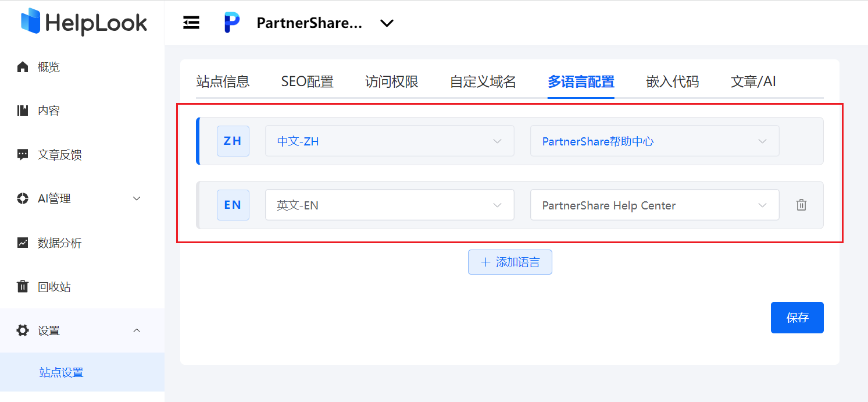Viewport: 868px width, 402px height.
Task: Switch to the 自定义域名 tab
Action: 483,81
